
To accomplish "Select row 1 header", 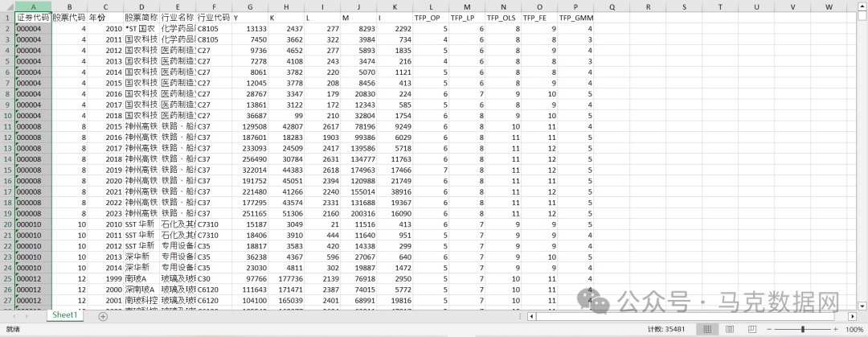I will tap(8, 18).
